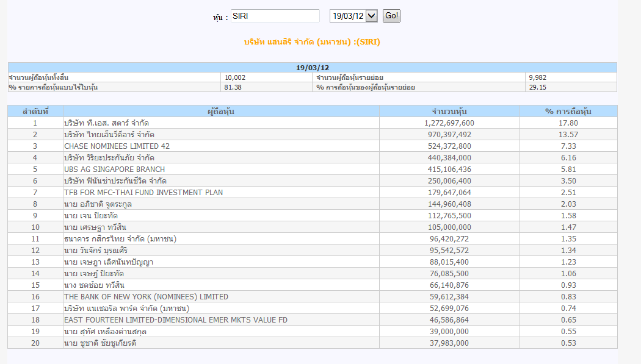641x364 pixels.
Task: Click share count 524,372,800
Action: coord(449,146)
